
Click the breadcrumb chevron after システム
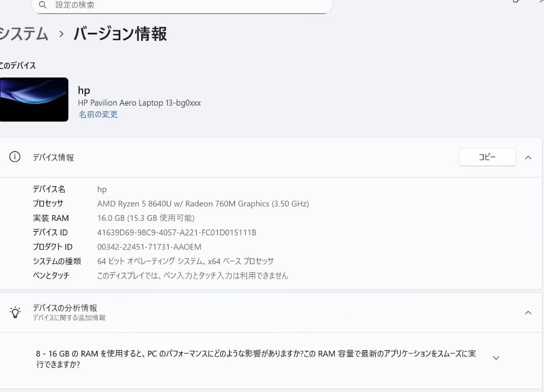tap(61, 34)
